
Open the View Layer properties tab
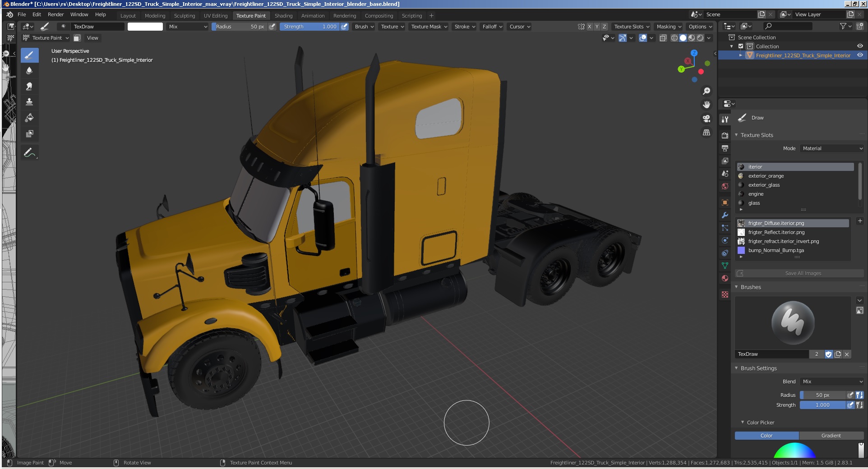click(x=725, y=161)
